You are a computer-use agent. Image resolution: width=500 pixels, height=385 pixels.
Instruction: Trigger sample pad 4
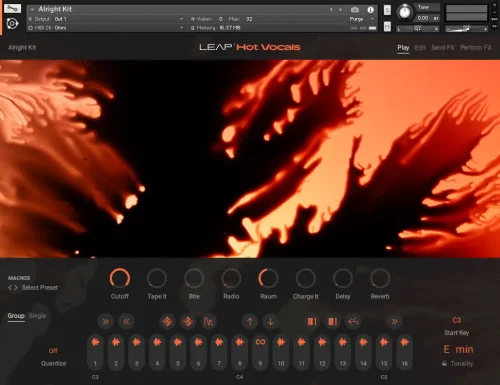(x=157, y=352)
